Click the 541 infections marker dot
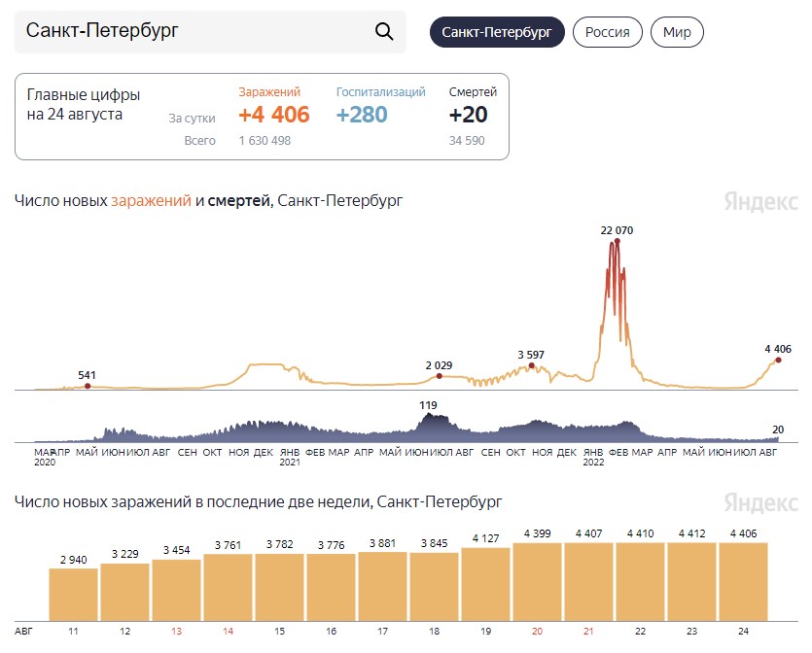Viewport: 812px width, 653px height. tap(88, 386)
